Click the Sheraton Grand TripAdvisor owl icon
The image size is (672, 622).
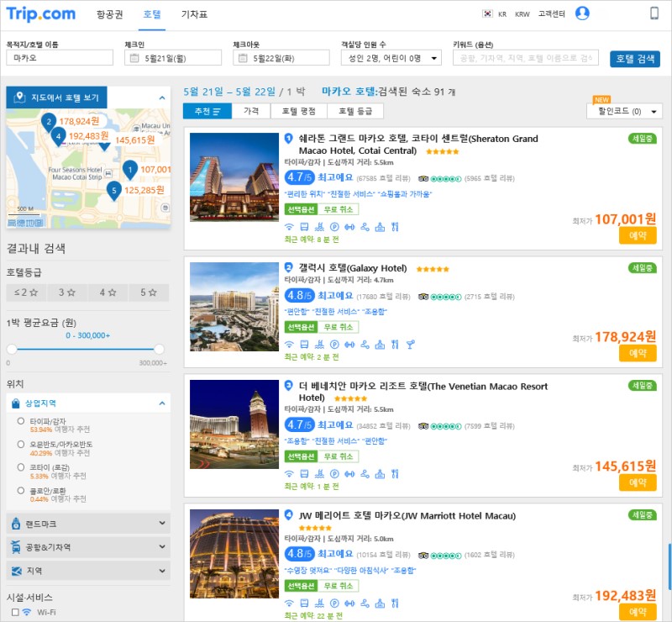click(423, 179)
